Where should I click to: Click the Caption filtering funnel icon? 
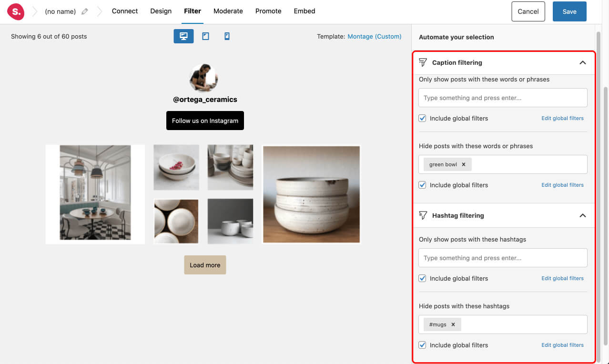[x=423, y=62]
